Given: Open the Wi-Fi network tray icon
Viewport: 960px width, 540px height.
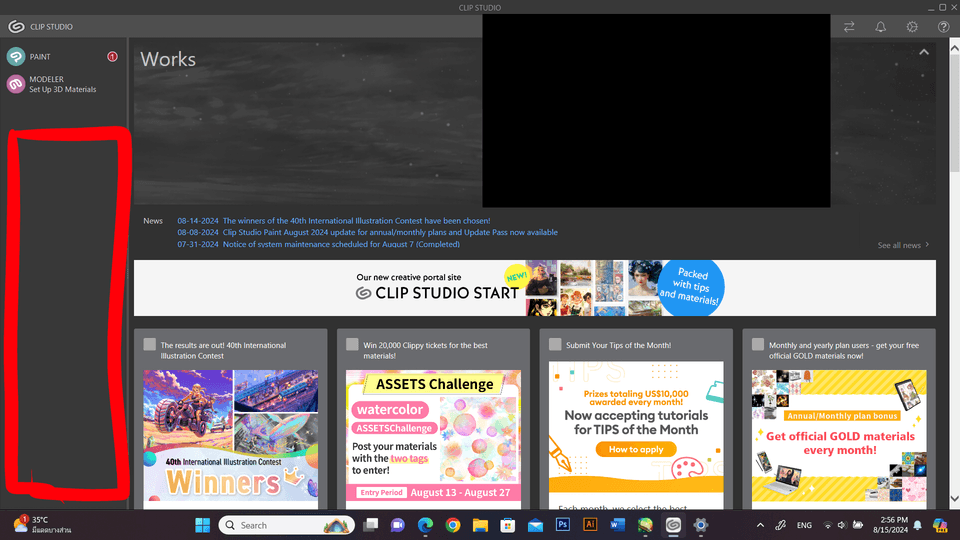Looking at the screenshot, I should coord(828,525).
